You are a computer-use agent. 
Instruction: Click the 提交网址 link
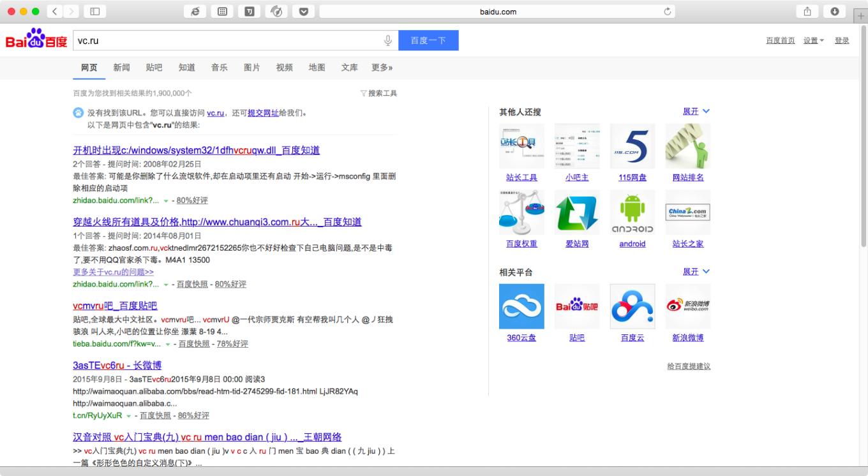(263, 113)
